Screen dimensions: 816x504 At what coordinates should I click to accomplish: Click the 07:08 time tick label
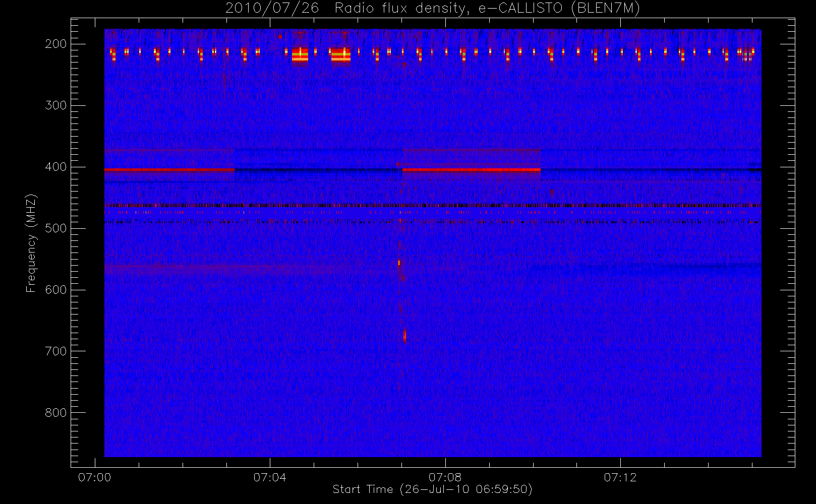[x=445, y=477]
